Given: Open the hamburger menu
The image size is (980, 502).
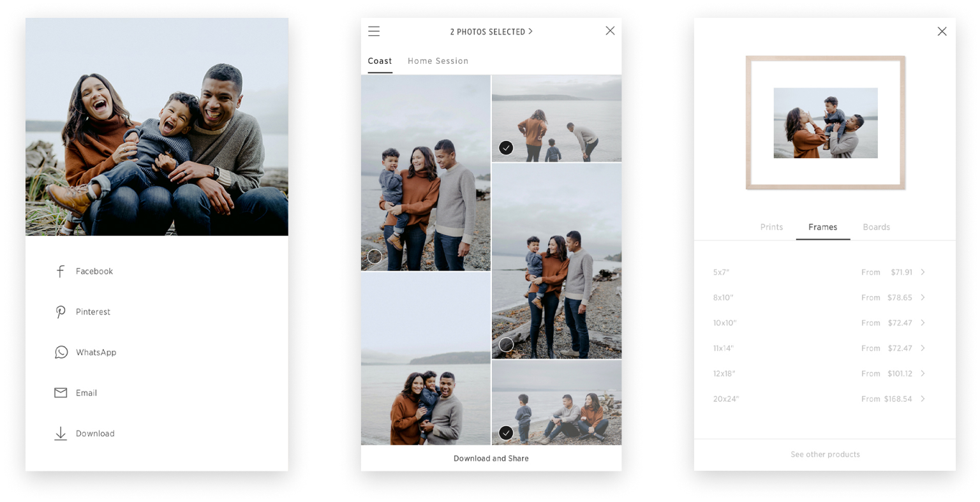Looking at the screenshot, I should (x=374, y=31).
